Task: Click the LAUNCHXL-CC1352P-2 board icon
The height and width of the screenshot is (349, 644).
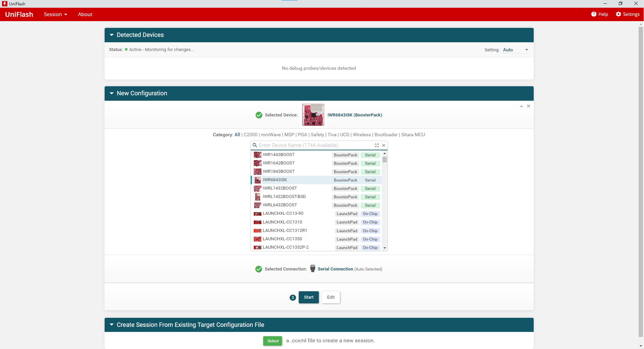Action: point(257,247)
